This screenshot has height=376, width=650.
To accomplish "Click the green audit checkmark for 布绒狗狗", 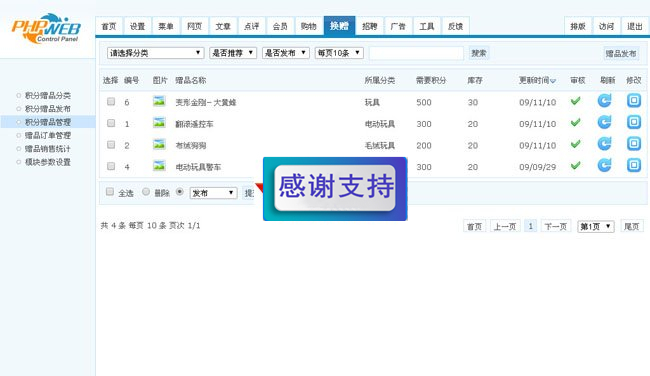I will (575, 144).
